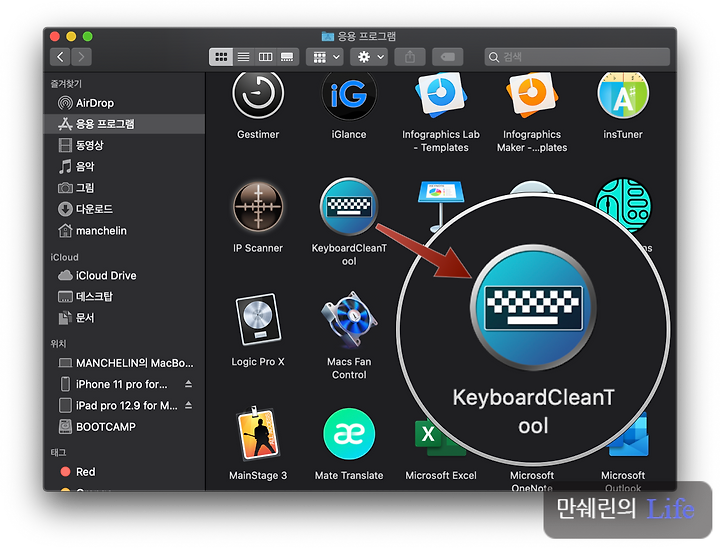Viewport: 720px width, 548px height.
Task: Open 음악 folder in the sidebar
Action: click(x=124, y=166)
